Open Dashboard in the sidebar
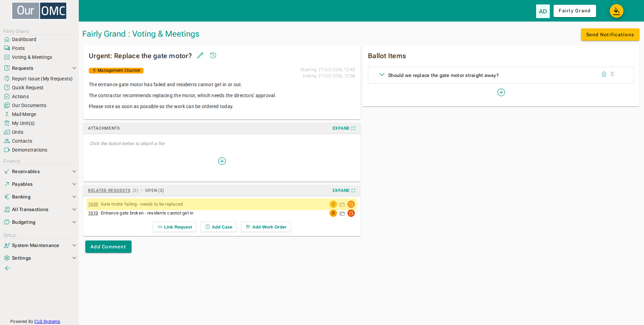 24,39
